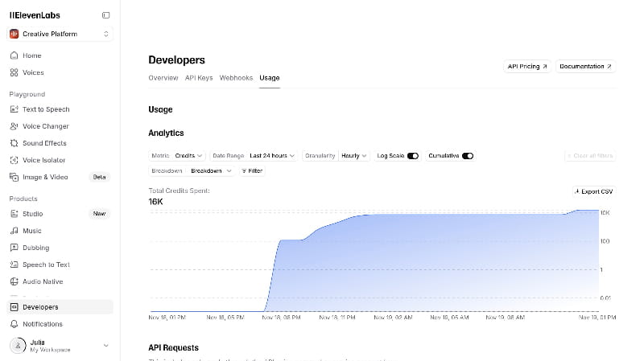This screenshot has width=644, height=361.
Task: Click the Image & Video icon
Action: (x=14, y=177)
